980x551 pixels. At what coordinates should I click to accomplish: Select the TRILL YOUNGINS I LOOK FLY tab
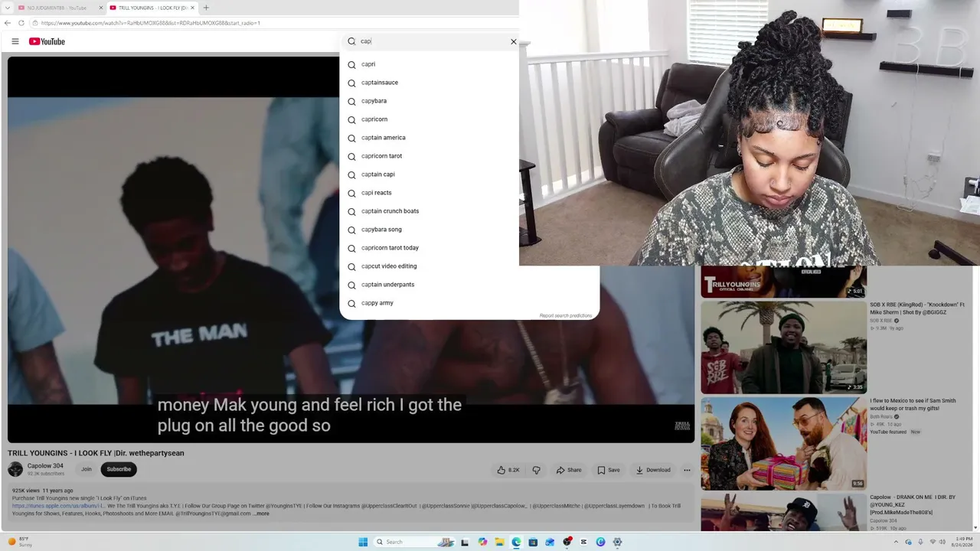coord(152,8)
